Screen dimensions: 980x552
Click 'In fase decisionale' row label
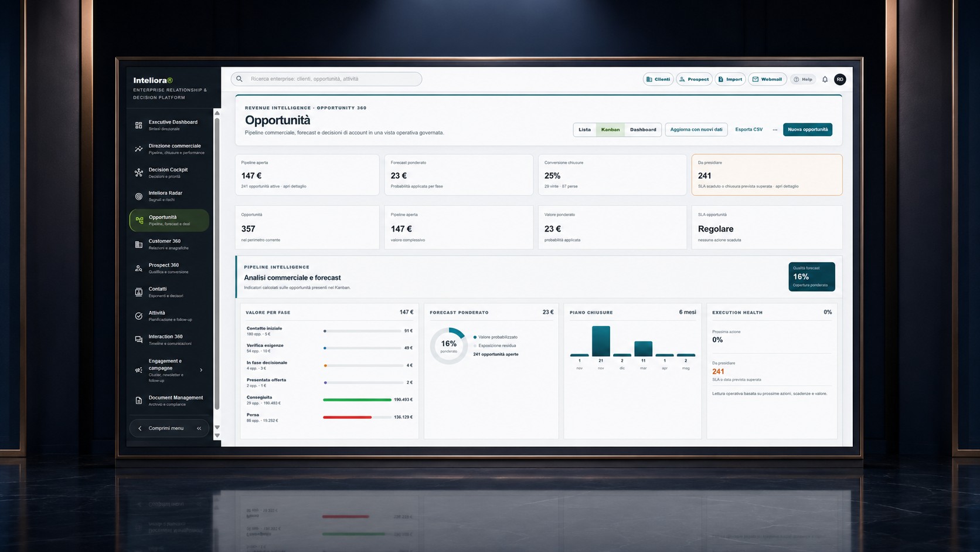click(267, 363)
